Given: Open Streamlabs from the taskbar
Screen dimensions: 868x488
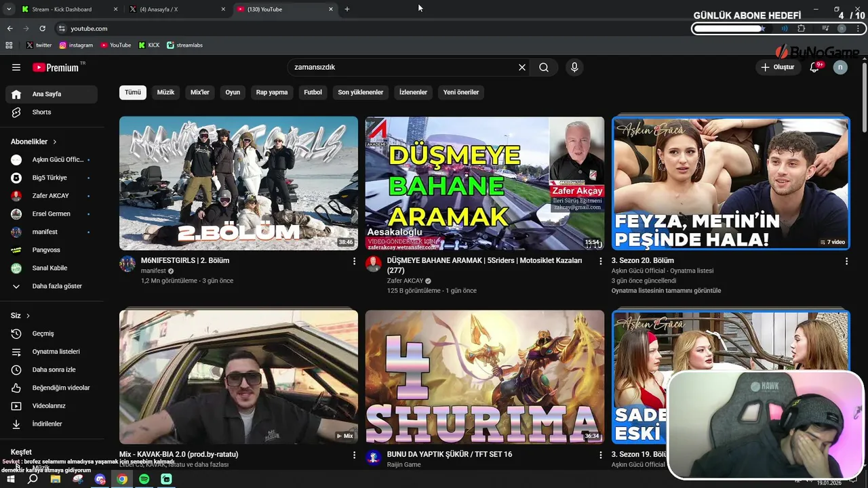Looking at the screenshot, I should [166, 479].
